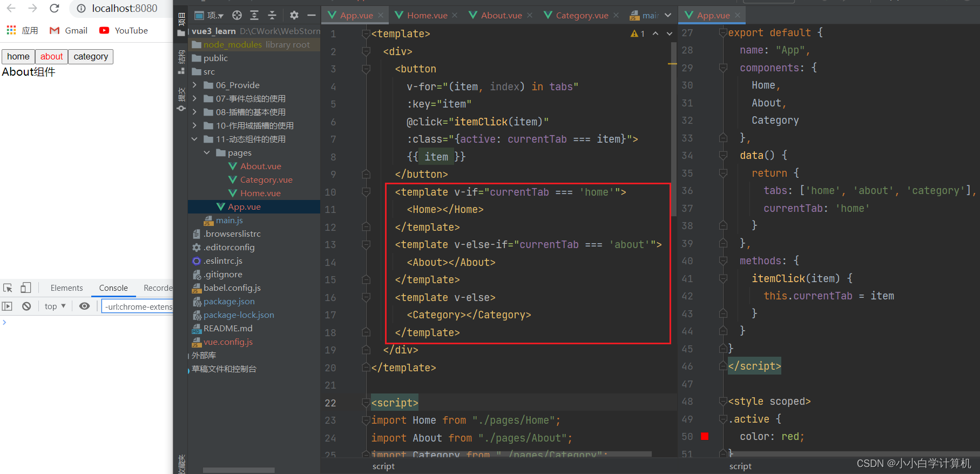Focus the console filter input field

(138, 306)
